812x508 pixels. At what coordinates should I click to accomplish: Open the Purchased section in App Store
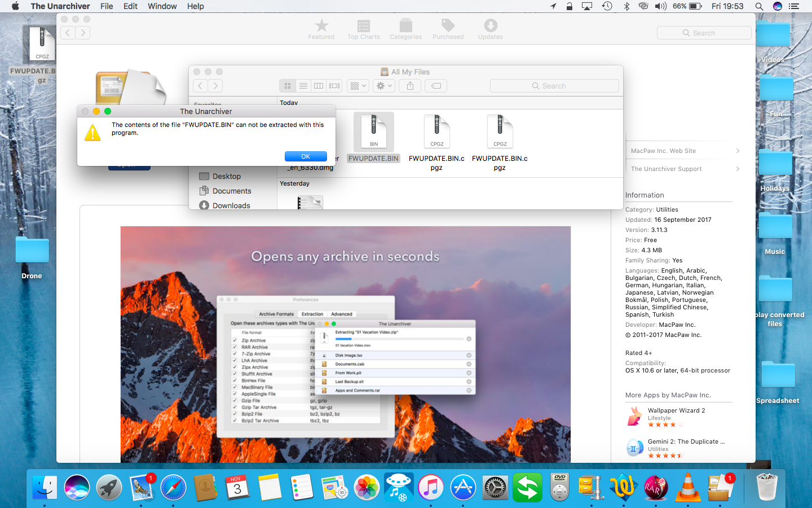[448, 29]
